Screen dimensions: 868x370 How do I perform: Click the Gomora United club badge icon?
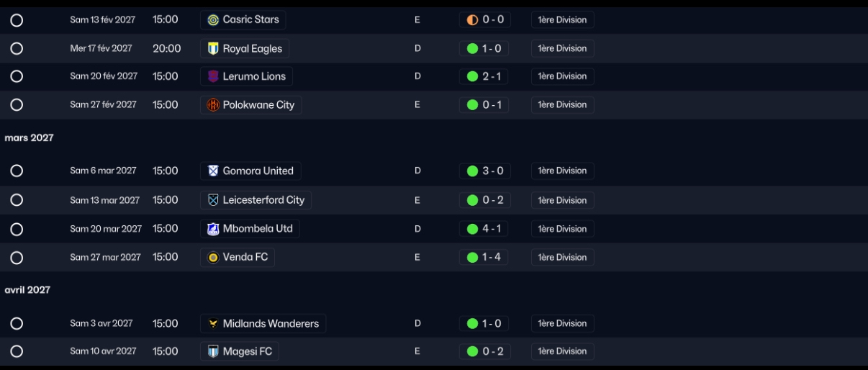click(x=213, y=171)
